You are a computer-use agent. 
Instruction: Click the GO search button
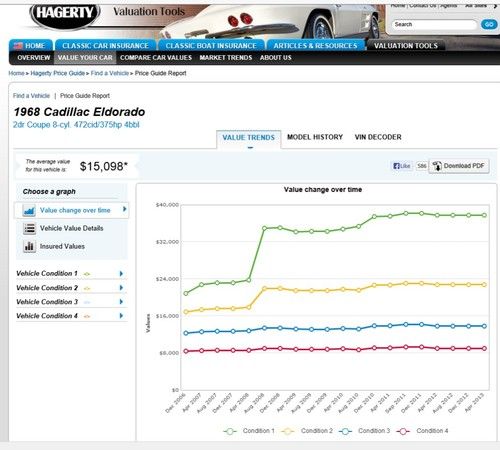coord(489,24)
